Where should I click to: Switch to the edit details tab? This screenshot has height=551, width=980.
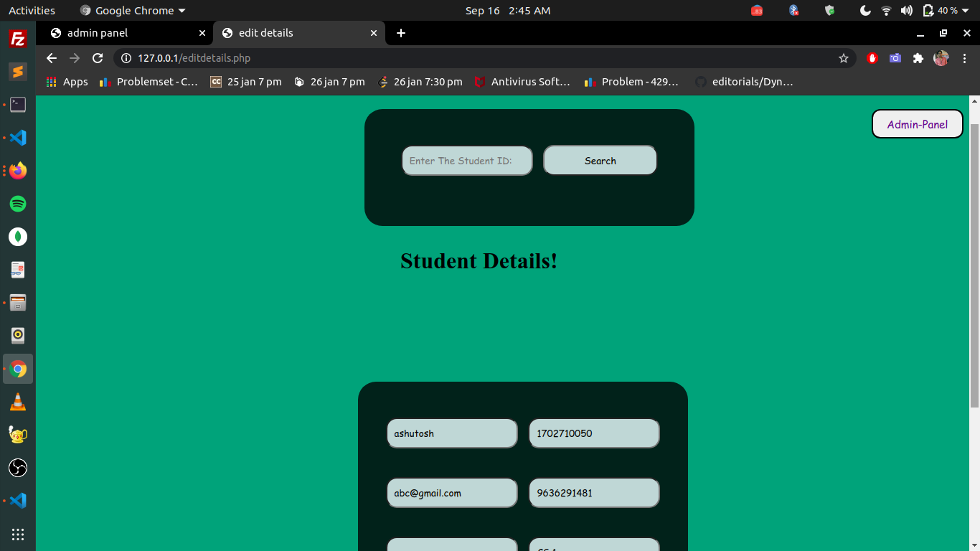coord(299,33)
